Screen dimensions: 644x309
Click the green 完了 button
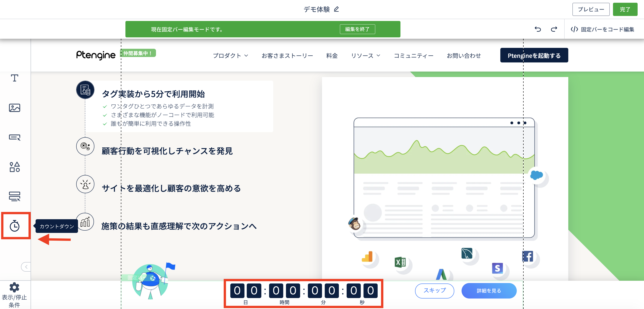pyautogui.click(x=625, y=10)
